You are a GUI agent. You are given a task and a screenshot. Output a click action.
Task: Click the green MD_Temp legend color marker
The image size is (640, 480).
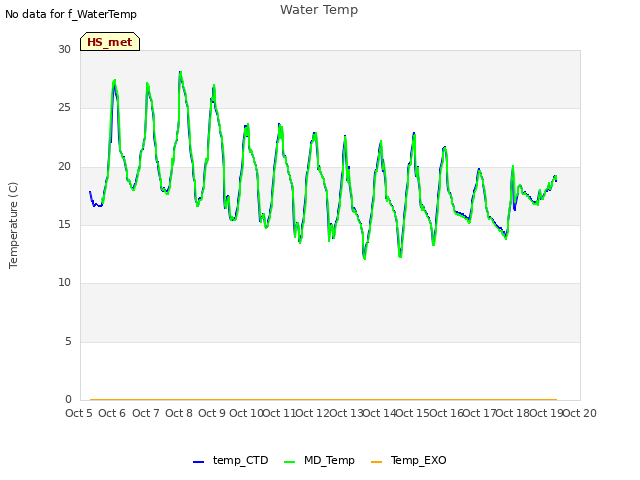click(289, 462)
